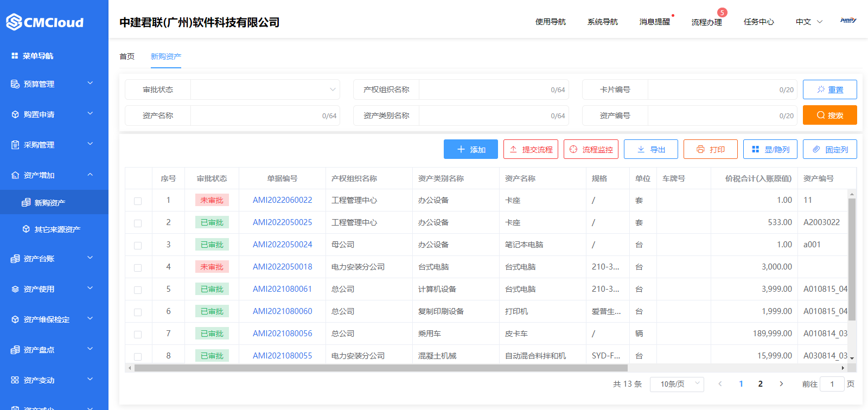The image size is (868, 410).
Task: Open 系统导航 in top menu
Action: pyautogui.click(x=603, y=22)
